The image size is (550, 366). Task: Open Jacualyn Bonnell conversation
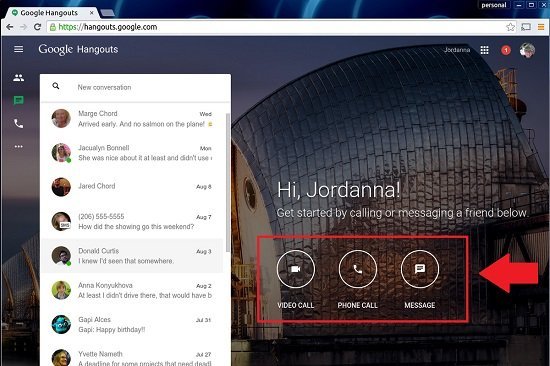(x=132, y=153)
